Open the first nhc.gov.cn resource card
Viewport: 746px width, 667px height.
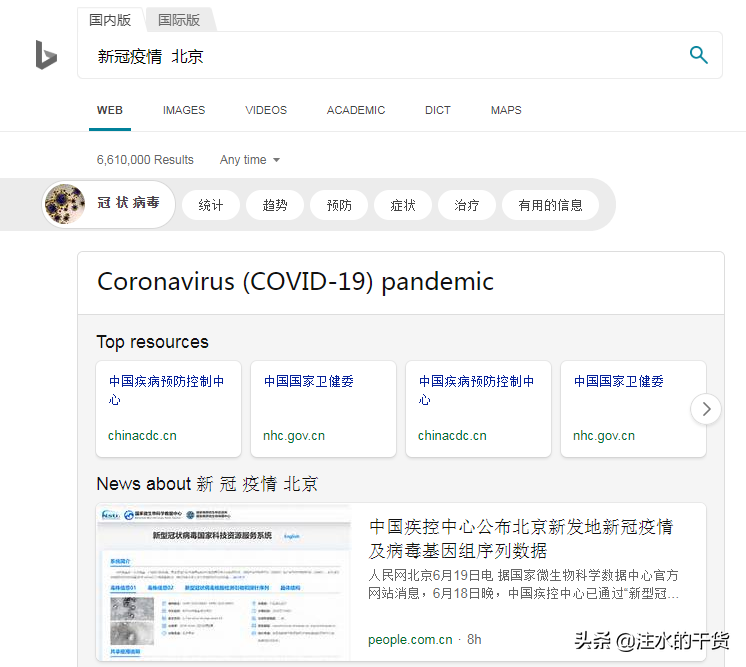324,409
